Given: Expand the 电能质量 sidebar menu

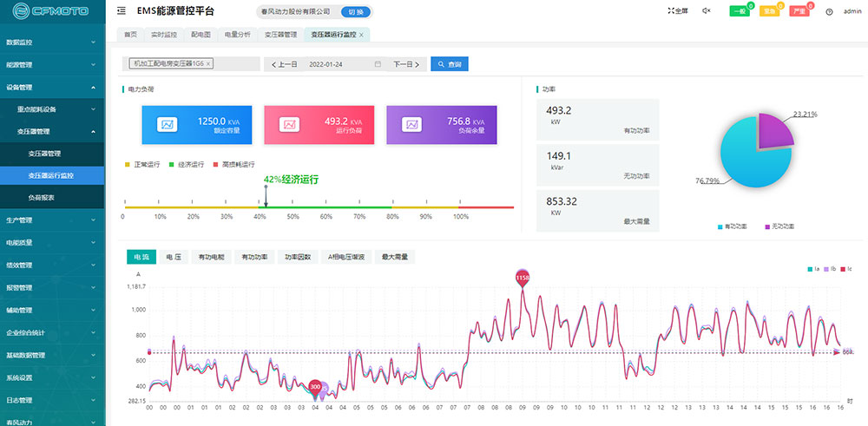Looking at the screenshot, I should click(52, 242).
